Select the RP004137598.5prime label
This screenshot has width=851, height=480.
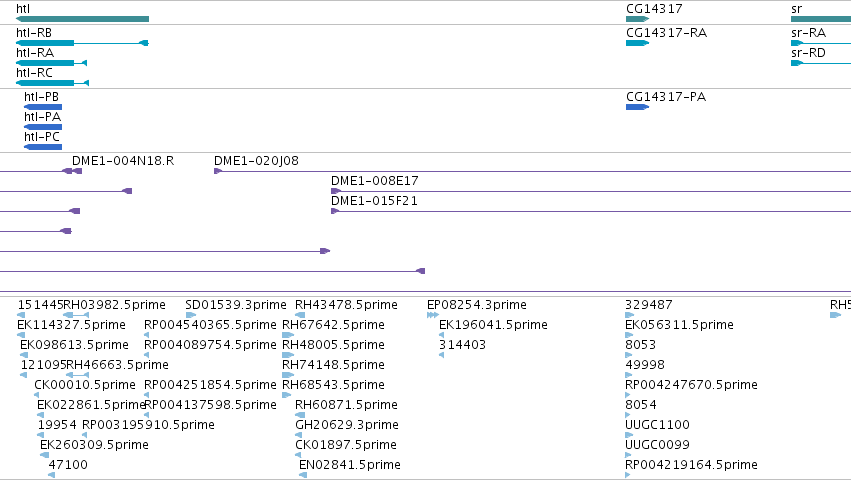[211, 405]
